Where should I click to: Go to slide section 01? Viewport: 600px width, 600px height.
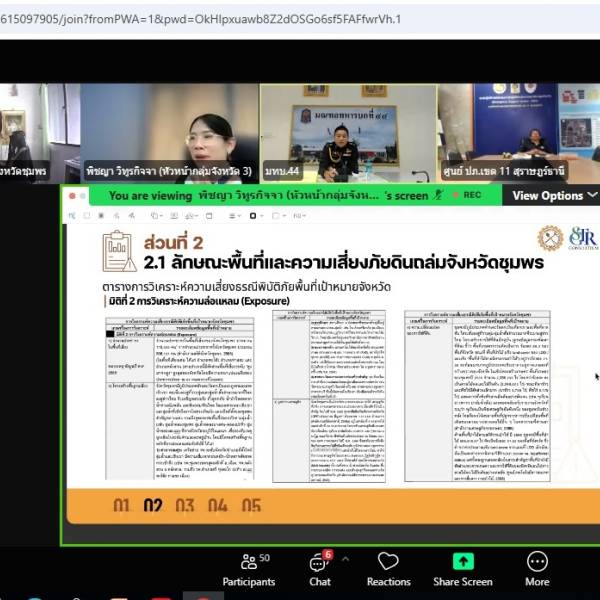tap(121, 505)
